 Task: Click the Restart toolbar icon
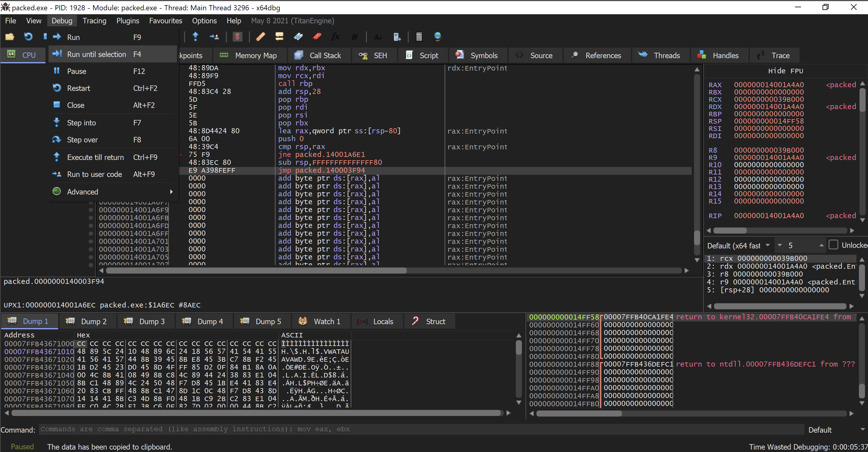(28, 37)
